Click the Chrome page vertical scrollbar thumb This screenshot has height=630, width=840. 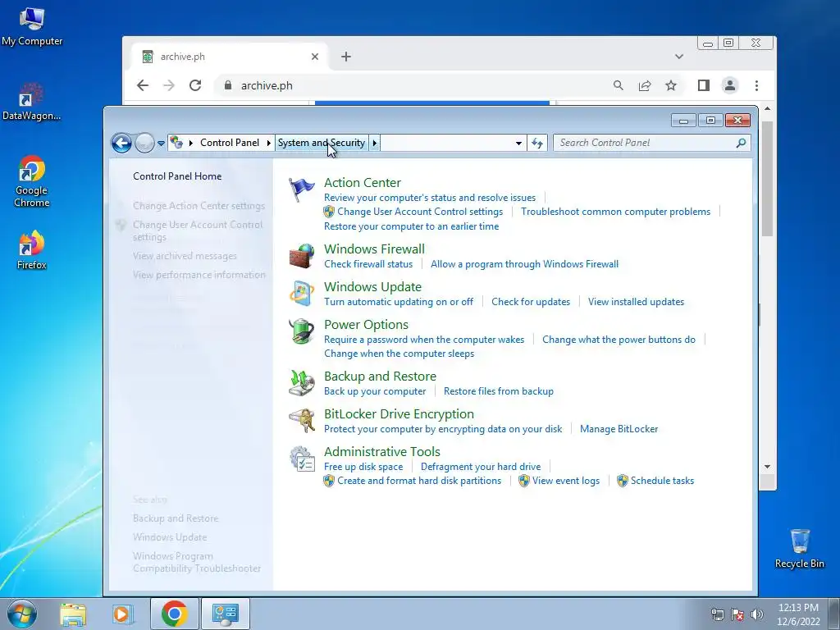click(767, 178)
